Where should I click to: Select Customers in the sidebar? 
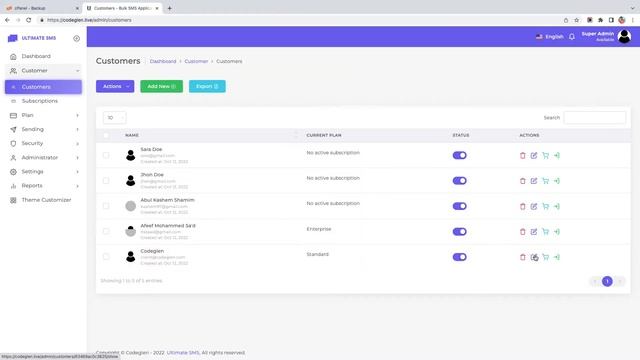pos(43,87)
